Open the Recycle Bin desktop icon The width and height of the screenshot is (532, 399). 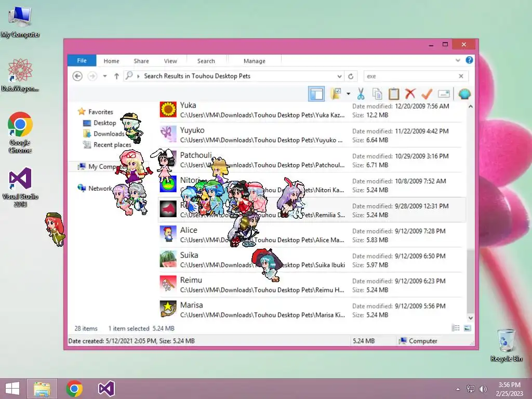[x=506, y=345]
